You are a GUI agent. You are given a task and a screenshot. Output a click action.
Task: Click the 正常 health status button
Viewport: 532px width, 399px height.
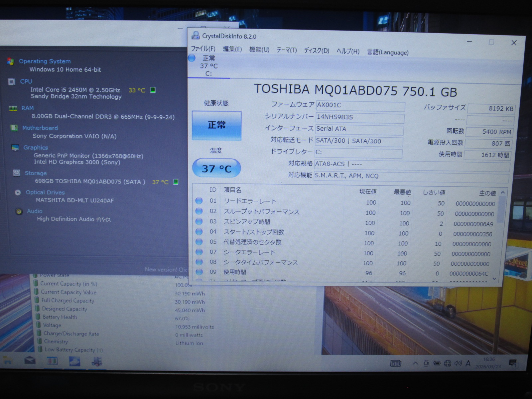tap(216, 125)
